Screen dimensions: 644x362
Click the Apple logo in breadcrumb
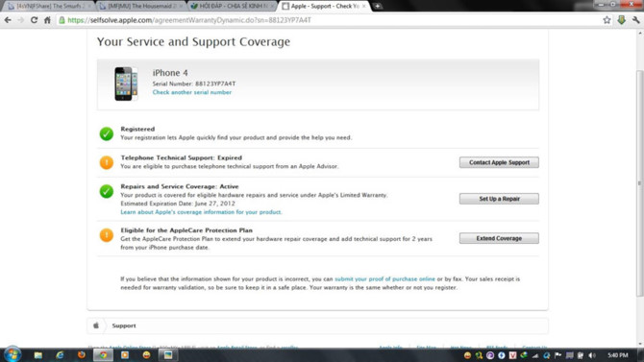click(96, 326)
